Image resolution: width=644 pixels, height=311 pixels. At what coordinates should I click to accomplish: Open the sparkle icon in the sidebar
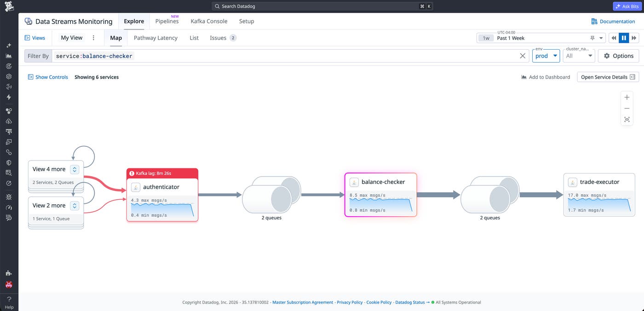point(9,46)
